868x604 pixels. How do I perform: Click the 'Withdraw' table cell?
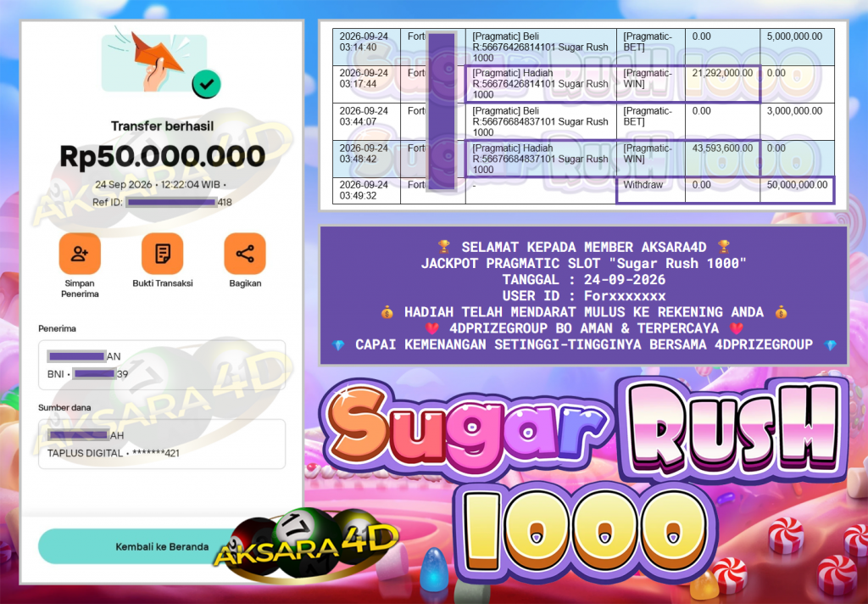[x=650, y=190]
